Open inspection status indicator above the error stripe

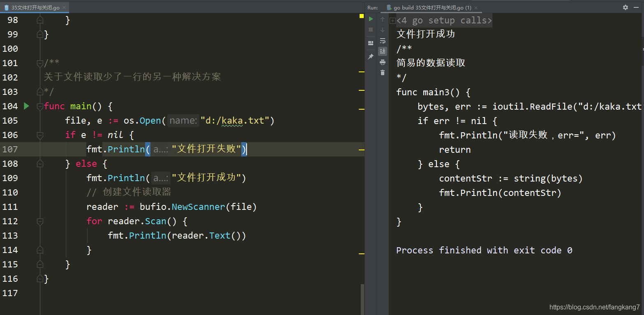tap(362, 16)
